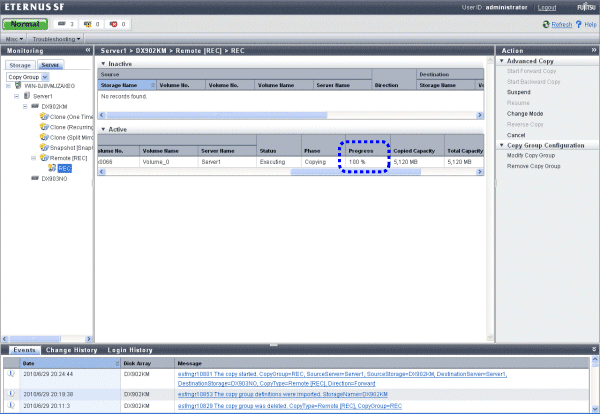
Task: Open the copy group definitions imported message
Action: pos(282,394)
